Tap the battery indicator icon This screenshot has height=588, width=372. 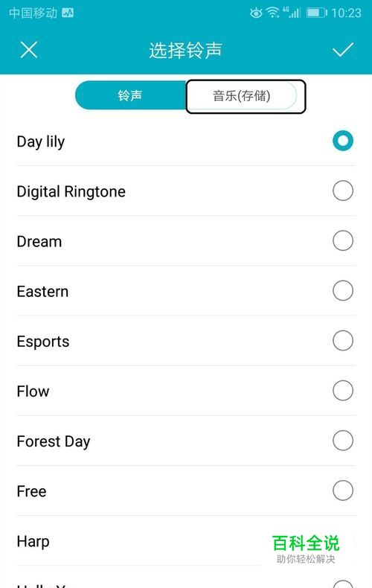tap(317, 13)
